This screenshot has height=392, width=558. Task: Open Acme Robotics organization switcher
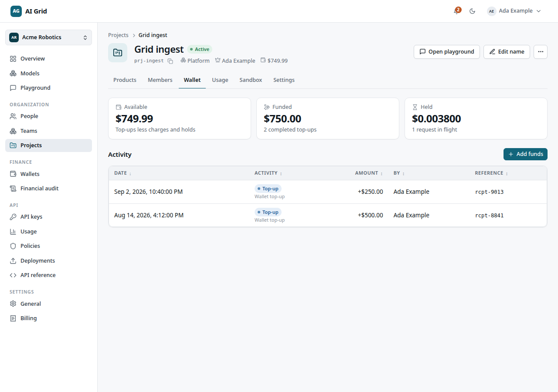coord(48,37)
